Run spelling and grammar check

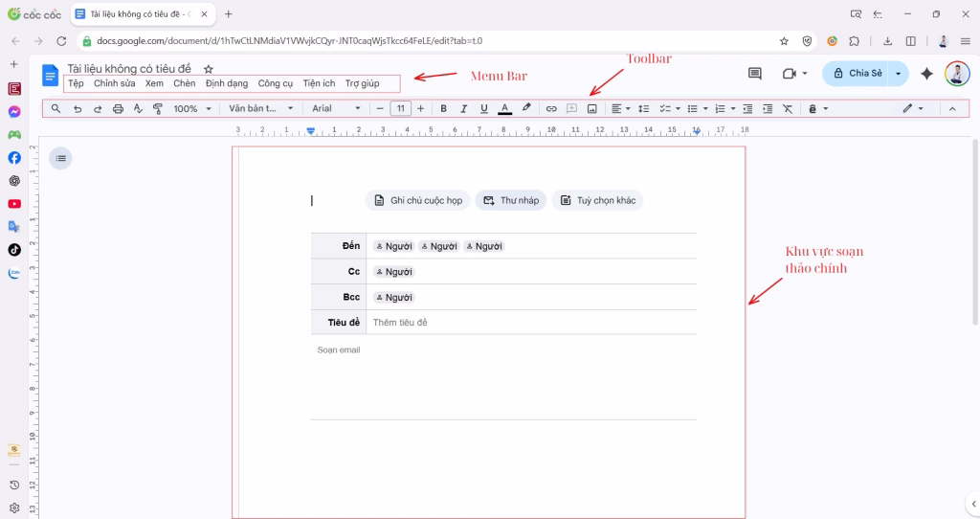point(138,109)
